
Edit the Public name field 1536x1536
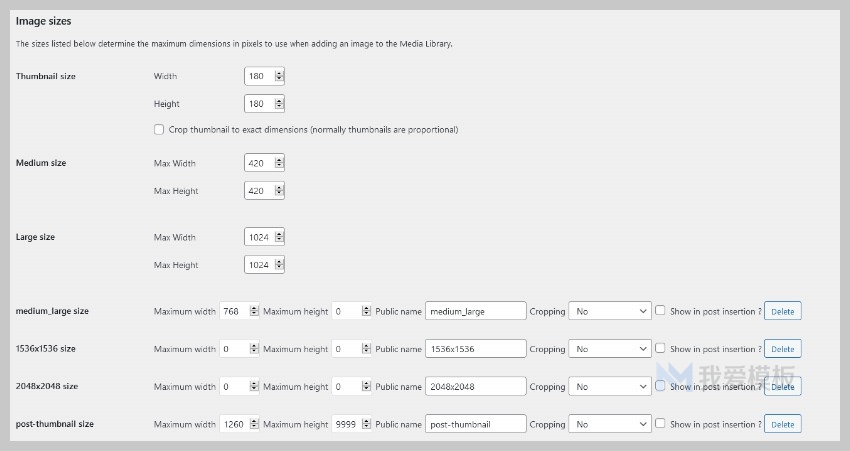475,349
